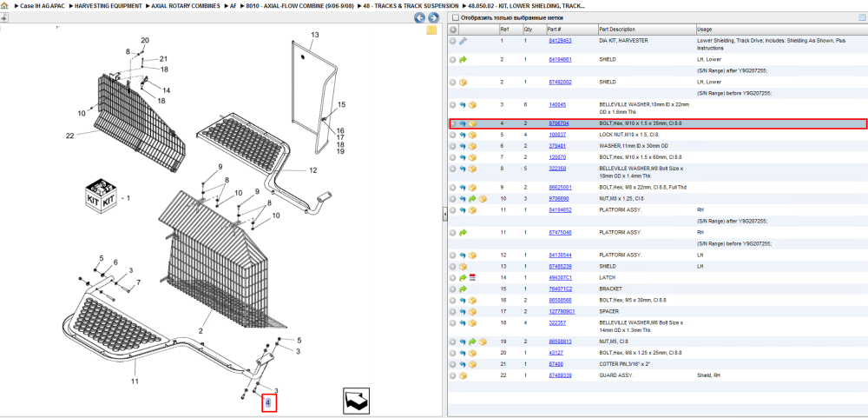Click gray plus button in 322358 row
This screenshot has height=418, width=868.
(453, 169)
